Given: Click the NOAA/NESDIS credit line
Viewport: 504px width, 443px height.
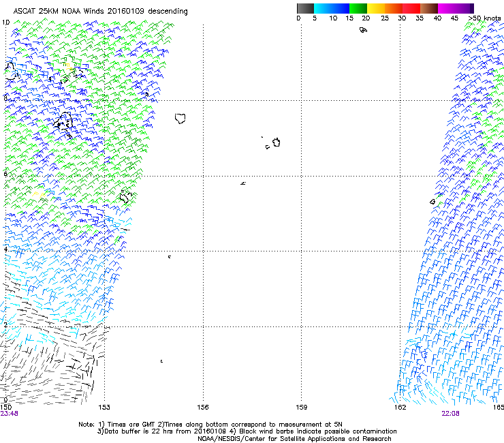Looking at the screenshot, I should (x=294, y=439).
